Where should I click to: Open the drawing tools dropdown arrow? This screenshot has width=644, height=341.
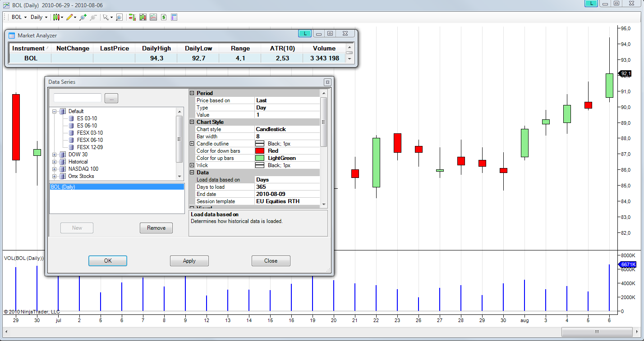coord(75,17)
